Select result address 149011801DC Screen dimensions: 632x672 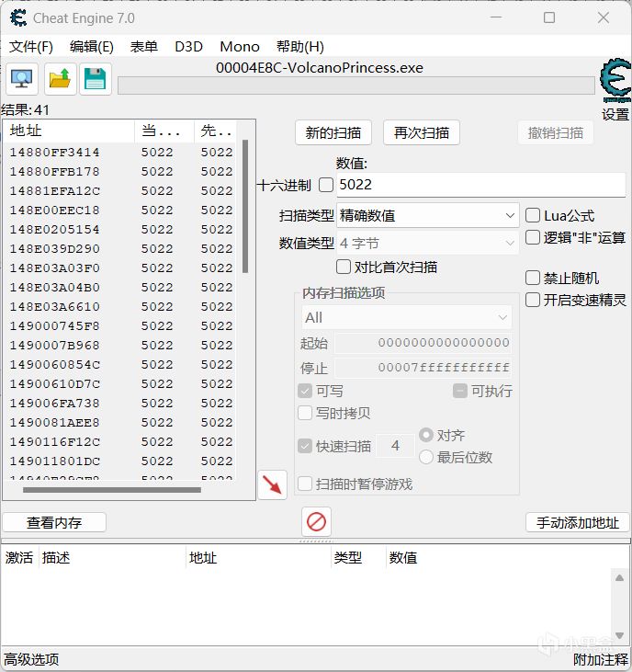(x=55, y=461)
